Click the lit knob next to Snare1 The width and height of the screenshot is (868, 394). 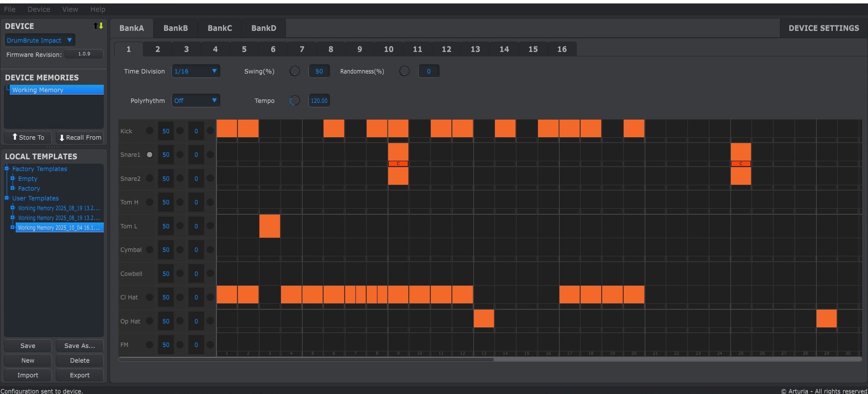point(149,155)
